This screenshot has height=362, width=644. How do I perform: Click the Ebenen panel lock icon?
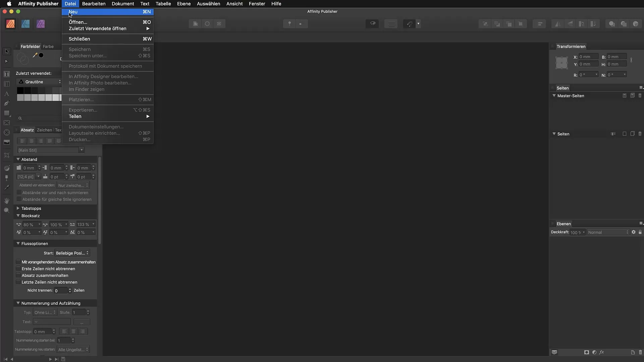pyautogui.click(x=640, y=232)
